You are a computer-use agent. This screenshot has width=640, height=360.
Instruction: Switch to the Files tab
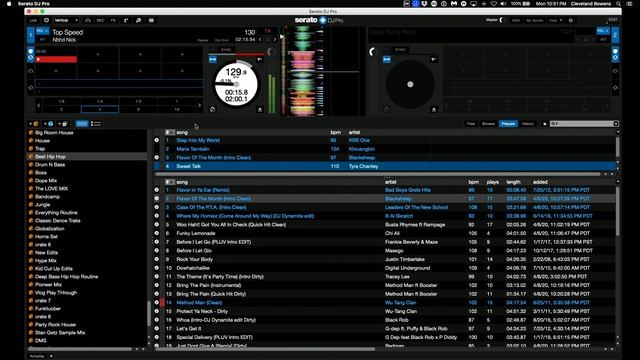[471, 124]
